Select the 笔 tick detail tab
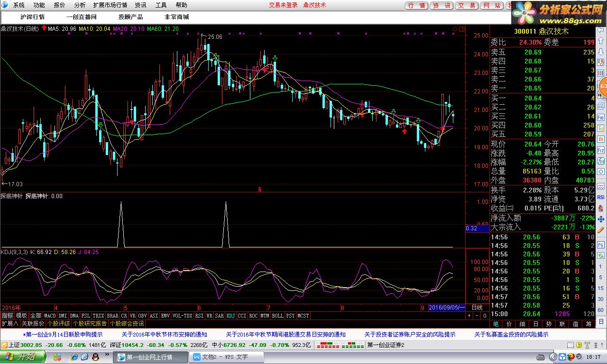Image resolution: width=607 pixels, height=364 pixels. pos(496,324)
